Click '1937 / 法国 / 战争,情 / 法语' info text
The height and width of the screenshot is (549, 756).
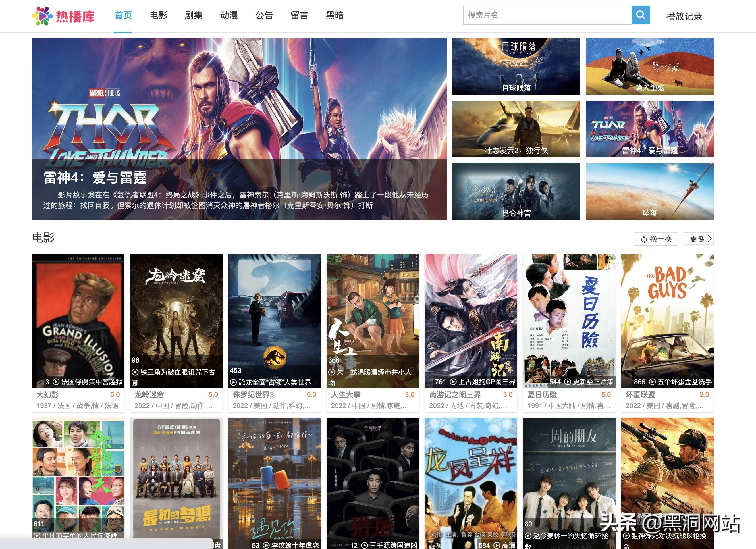tap(77, 406)
